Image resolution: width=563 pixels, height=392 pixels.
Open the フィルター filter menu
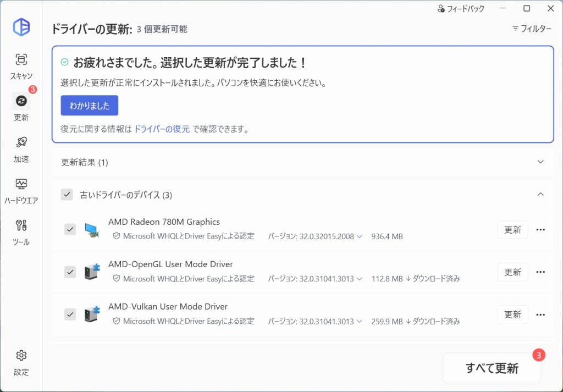(532, 29)
